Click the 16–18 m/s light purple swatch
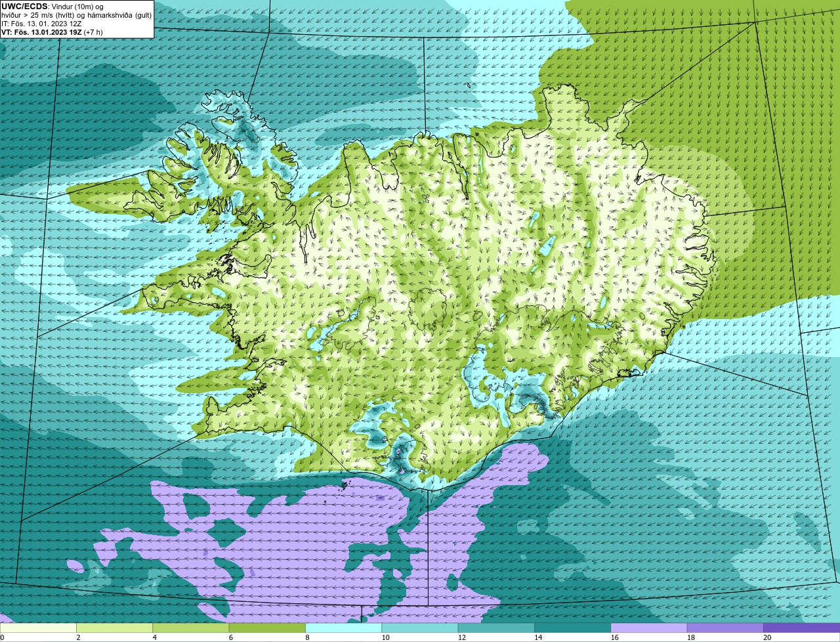Viewport: 840px width, 642px height. (649, 628)
